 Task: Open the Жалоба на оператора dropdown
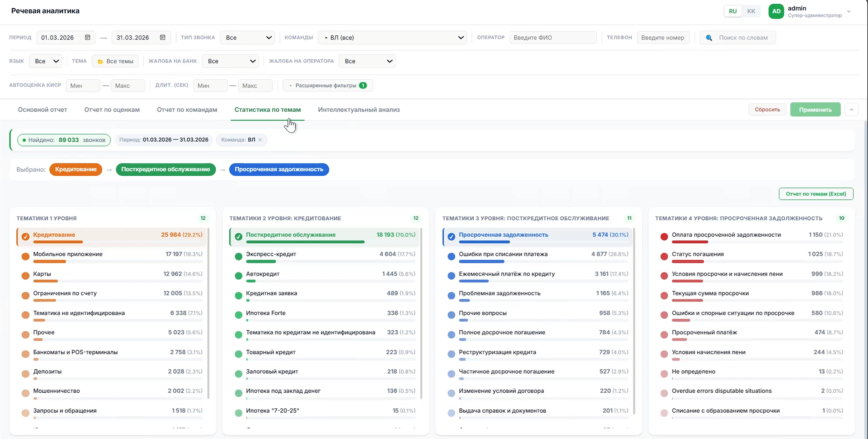pyautogui.click(x=367, y=61)
